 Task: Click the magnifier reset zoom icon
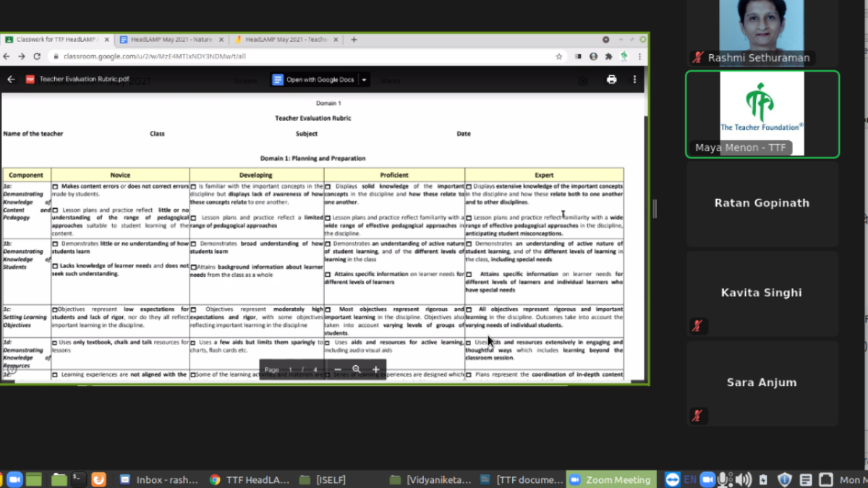[x=357, y=369]
